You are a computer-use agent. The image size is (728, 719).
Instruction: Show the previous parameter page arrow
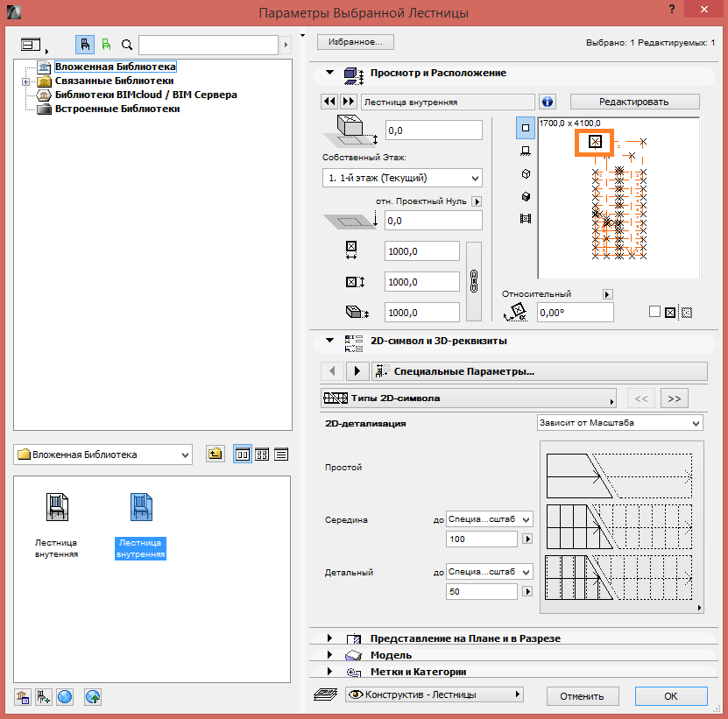pyautogui.click(x=332, y=370)
